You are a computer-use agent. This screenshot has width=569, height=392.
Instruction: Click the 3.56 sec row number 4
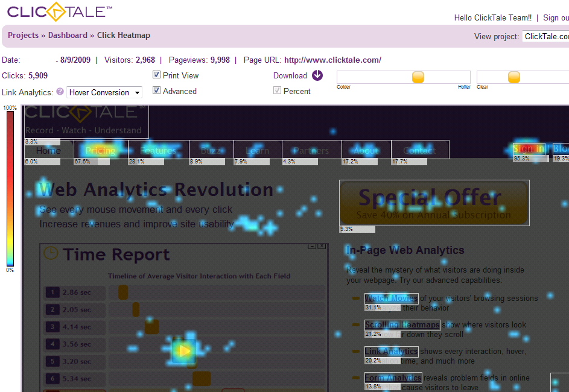click(x=74, y=344)
